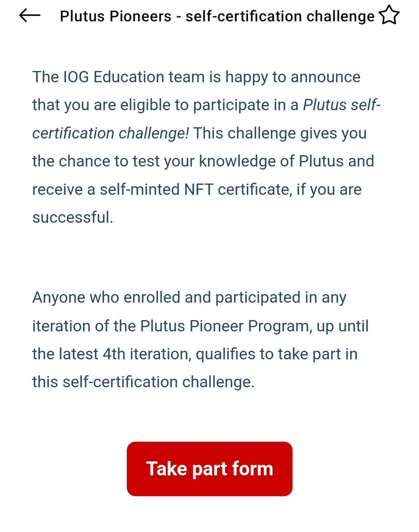Screen dimensions: 419x532
Task: Click the italic "certification challenge!" phrase
Action: point(111,133)
